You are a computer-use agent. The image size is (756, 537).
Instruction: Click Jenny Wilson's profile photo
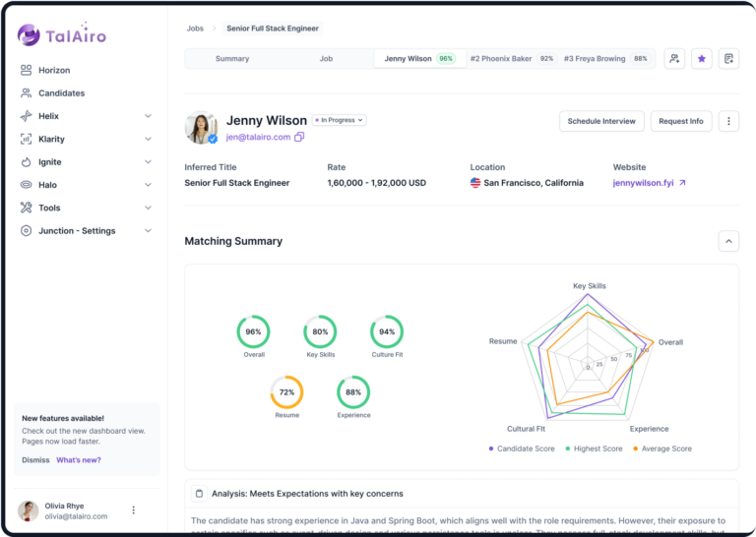[201, 128]
